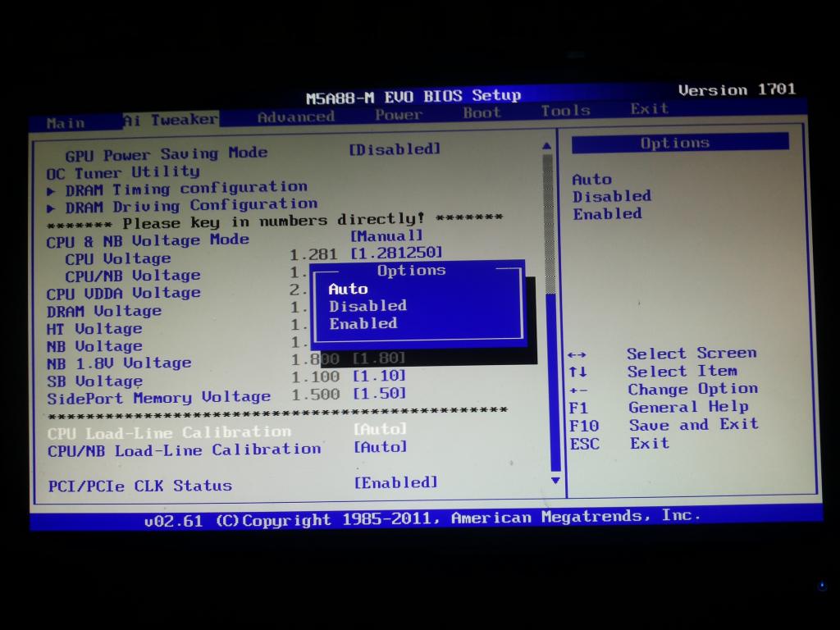Screen dimensions: 840x630
Task: Click the SB Voltage 1.10 field
Action: tap(379, 376)
